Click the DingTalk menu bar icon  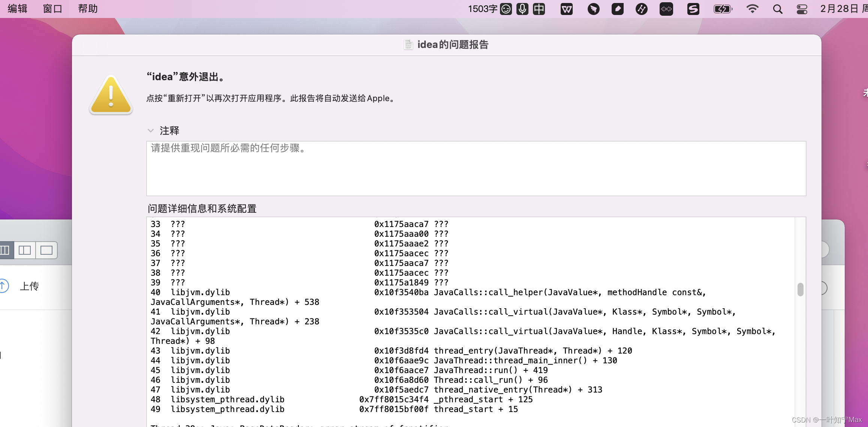click(593, 9)
